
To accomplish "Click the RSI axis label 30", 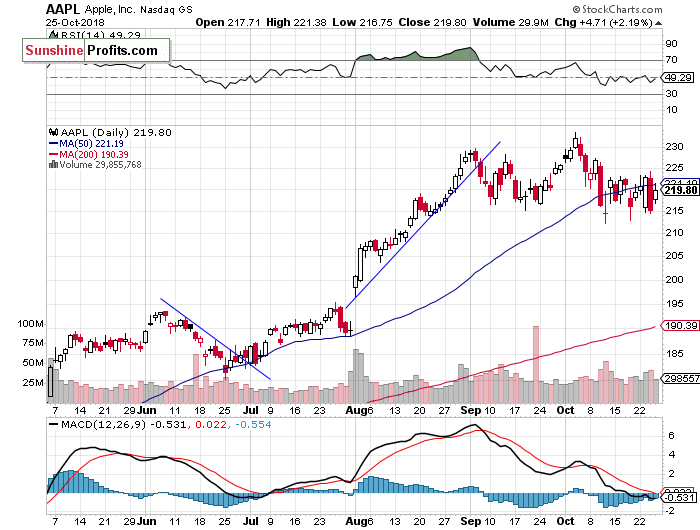I will 671,94.
